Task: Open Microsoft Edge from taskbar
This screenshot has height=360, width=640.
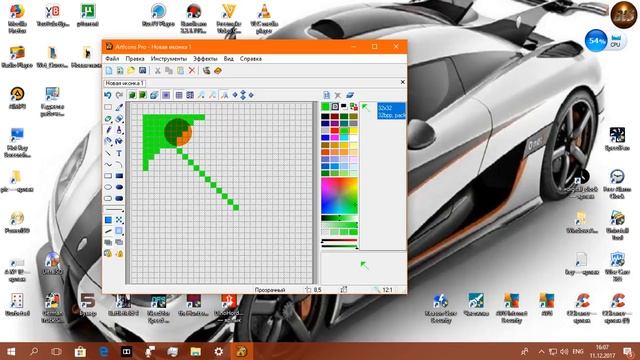Action: 103,351
